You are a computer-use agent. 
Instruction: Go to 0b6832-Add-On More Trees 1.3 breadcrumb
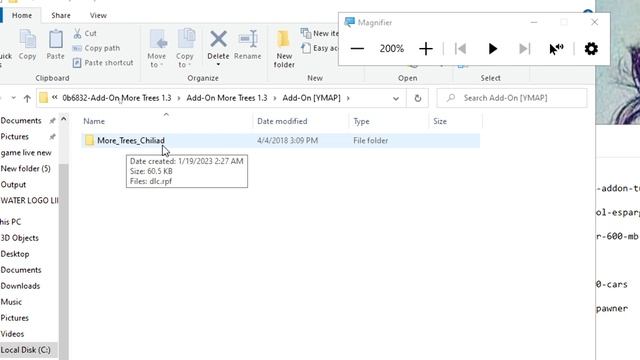(x=117, y=98)
